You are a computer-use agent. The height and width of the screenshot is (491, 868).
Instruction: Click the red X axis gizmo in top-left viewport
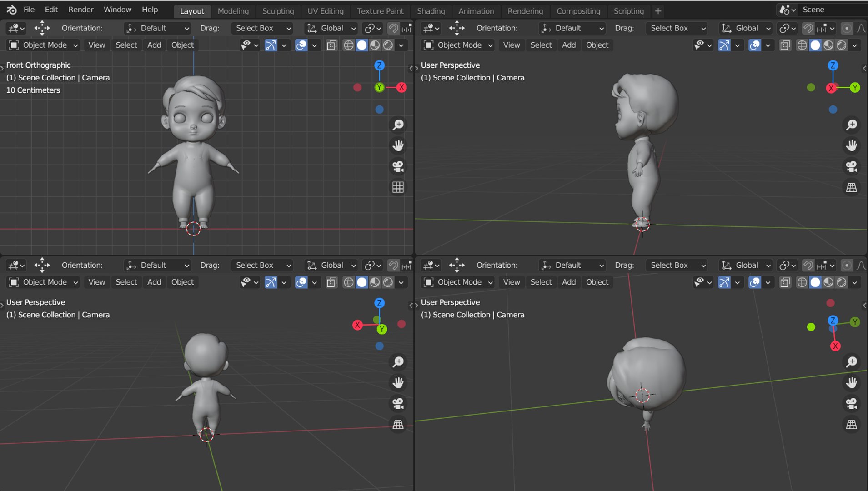click(x=401, y=87)
